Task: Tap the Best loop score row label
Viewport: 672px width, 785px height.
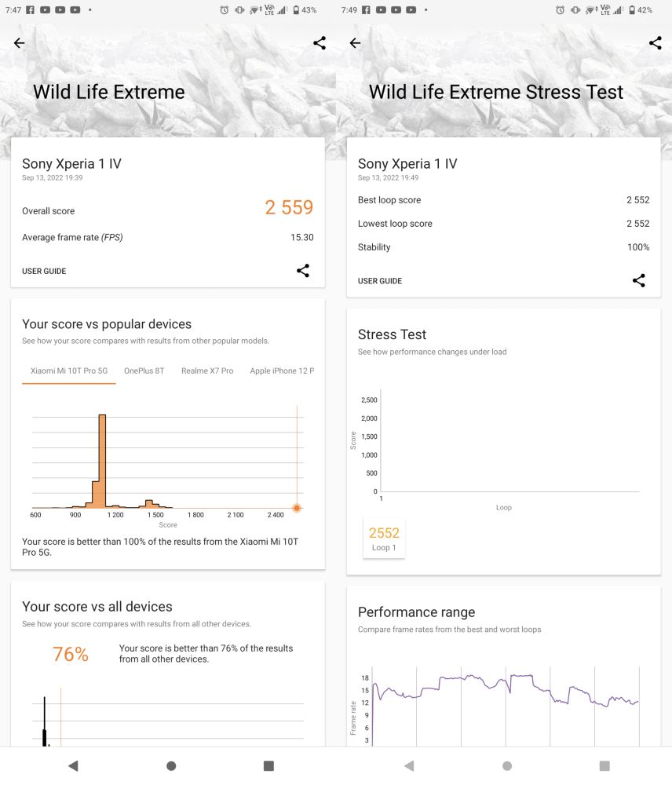Action: (x=389, y=199)
